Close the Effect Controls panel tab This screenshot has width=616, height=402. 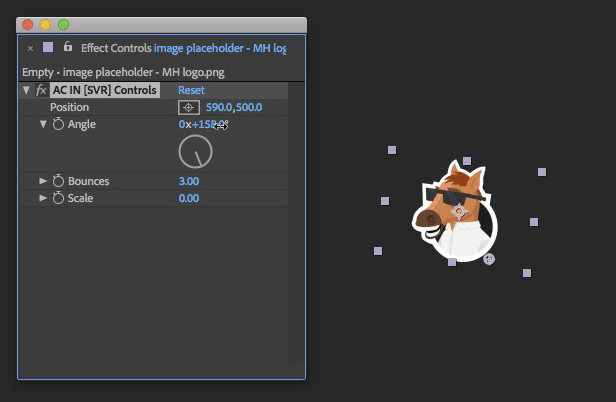[30, 48]
